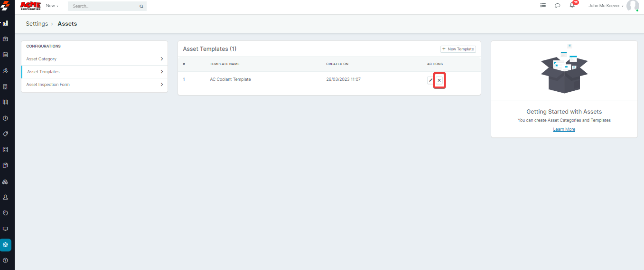
Task: Expand Asset Category chevron arrow
Action: click(161, 59)
